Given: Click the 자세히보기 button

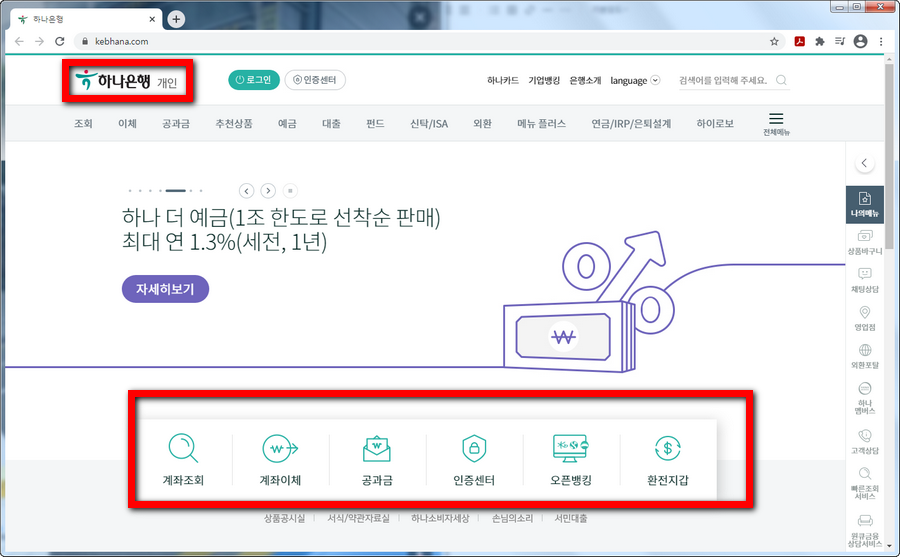Looking at the screenshot, I should click(x=165, y=289).
